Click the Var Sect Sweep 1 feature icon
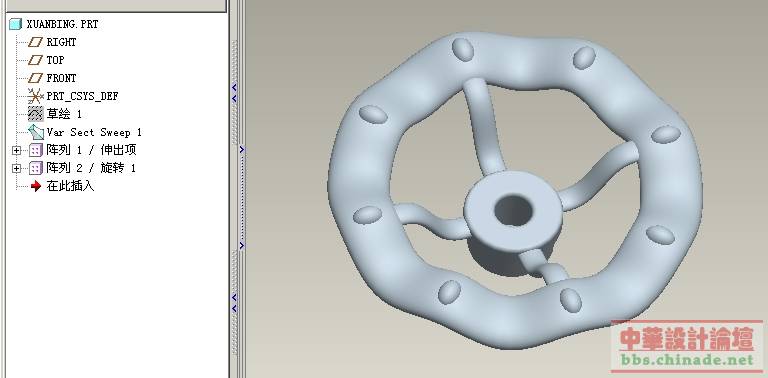Viewport: 768px width, 378px height. click(x=36, y=132)
